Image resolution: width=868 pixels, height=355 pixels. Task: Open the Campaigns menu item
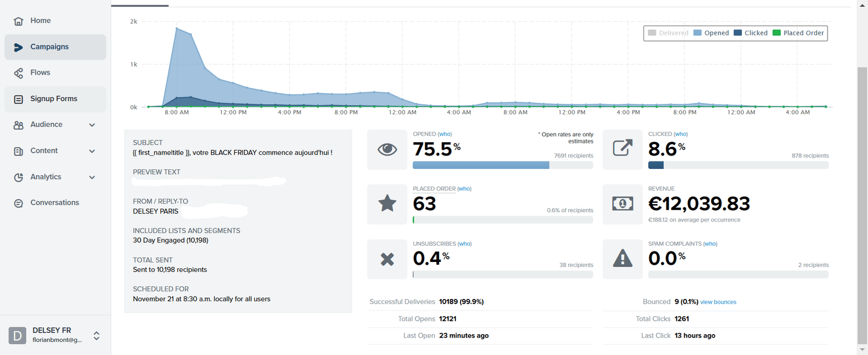(x=49, y=47)
